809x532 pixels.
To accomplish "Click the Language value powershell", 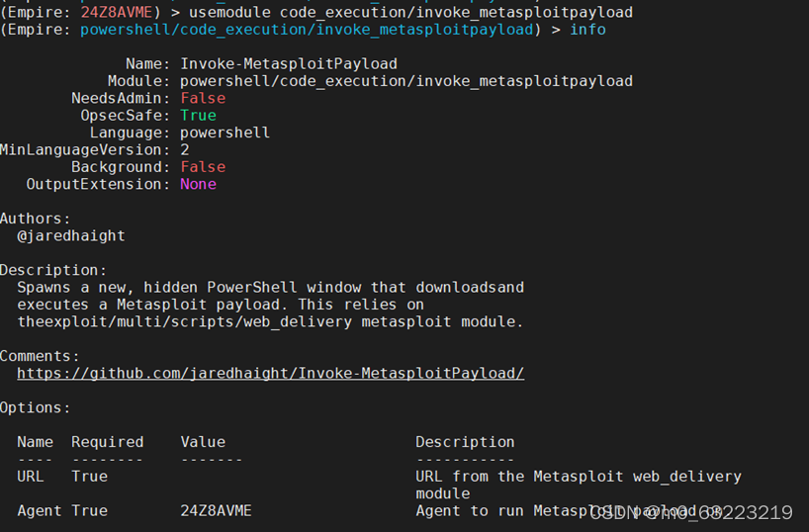I will pos(225,133).
